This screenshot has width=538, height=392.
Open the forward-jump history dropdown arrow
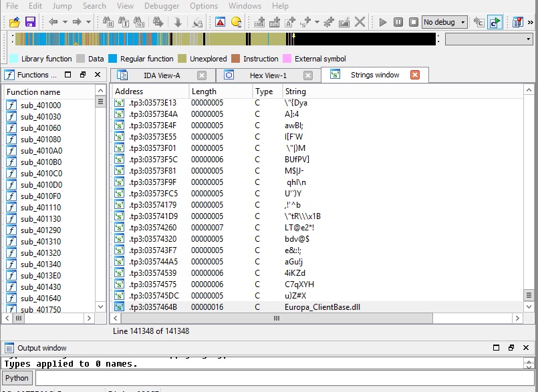coord(88,22)
